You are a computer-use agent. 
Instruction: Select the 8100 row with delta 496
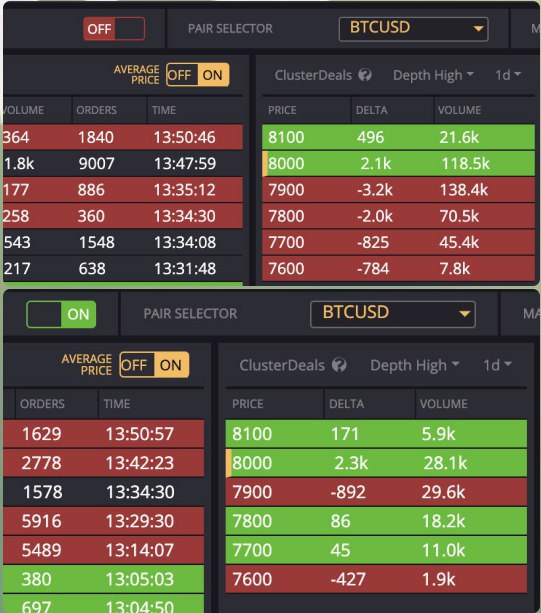pos(398,137)
